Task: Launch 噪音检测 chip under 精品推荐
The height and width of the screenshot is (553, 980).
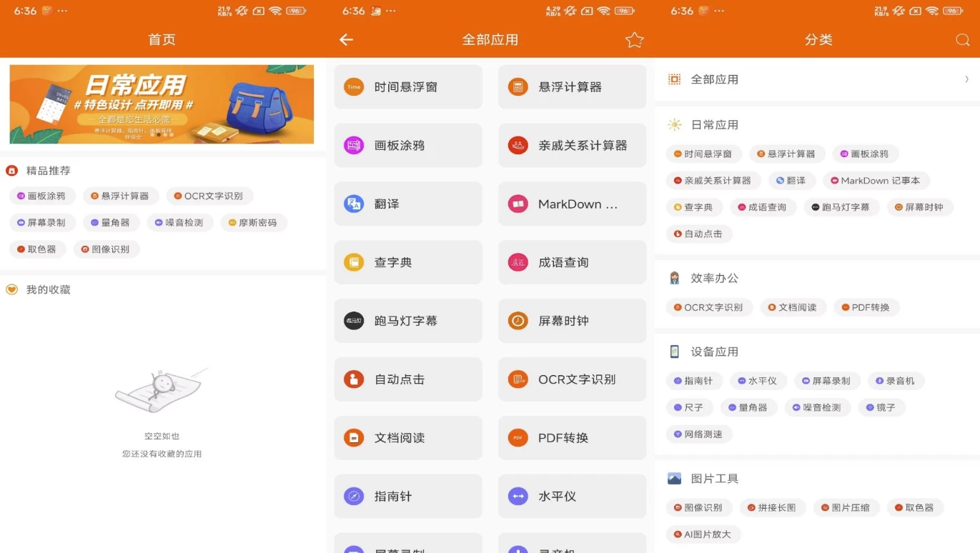Action: pos(179,223)
